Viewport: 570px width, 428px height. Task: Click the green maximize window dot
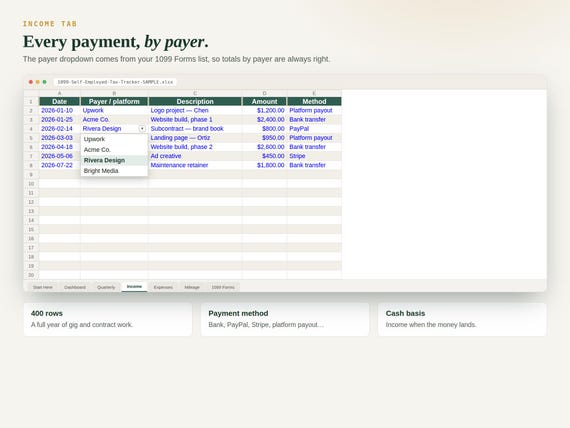[x=44, y=82]
